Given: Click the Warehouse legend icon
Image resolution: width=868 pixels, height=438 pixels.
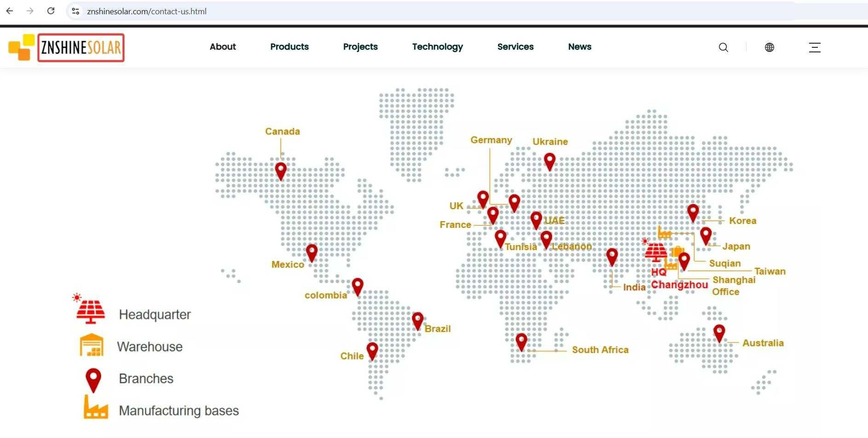Looking at the screenshot, I should point(92,345).
